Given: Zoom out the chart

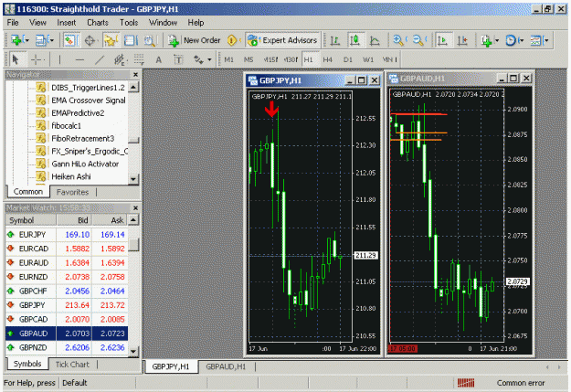Looking at the screenshot, I should pyautogui.click(x=418, y=40).
